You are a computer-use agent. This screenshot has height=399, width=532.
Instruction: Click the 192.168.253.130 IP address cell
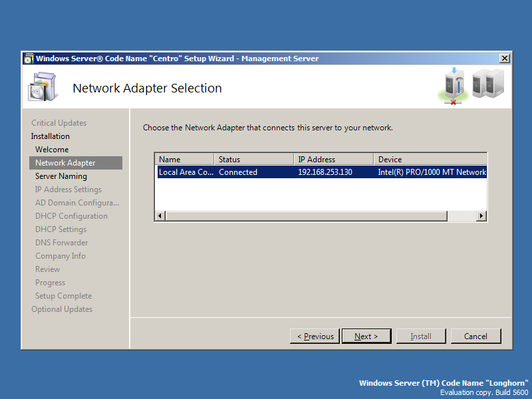[x=325, y=172]
